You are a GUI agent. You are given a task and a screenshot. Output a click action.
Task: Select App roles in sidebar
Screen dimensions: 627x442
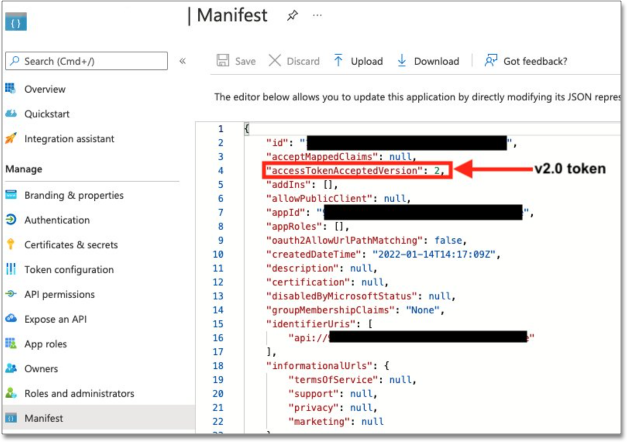click(x=48, y=342)
